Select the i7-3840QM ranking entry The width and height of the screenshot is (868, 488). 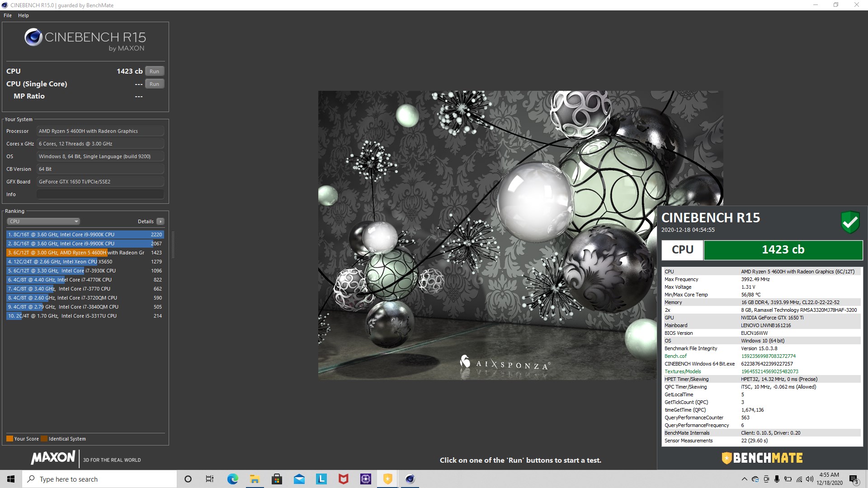pos(85,307)
